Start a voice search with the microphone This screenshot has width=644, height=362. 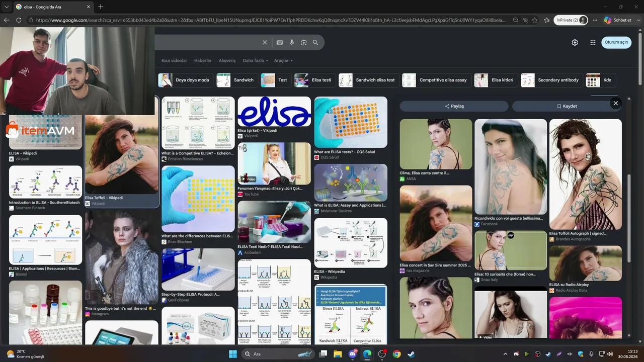(292, 43)
